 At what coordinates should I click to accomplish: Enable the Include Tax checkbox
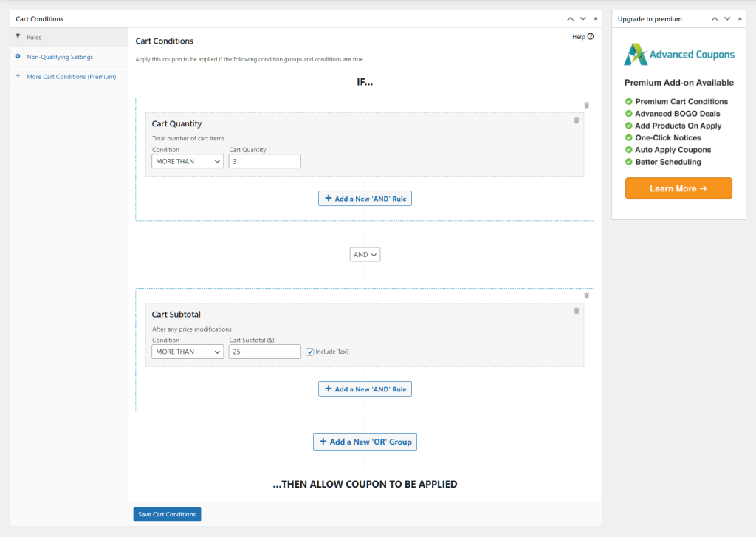click(311, 352)
